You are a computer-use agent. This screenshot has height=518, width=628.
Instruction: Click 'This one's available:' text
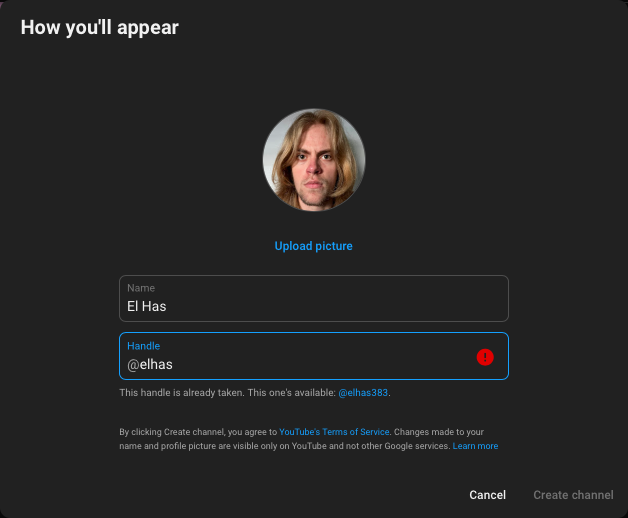pos(292,393)
